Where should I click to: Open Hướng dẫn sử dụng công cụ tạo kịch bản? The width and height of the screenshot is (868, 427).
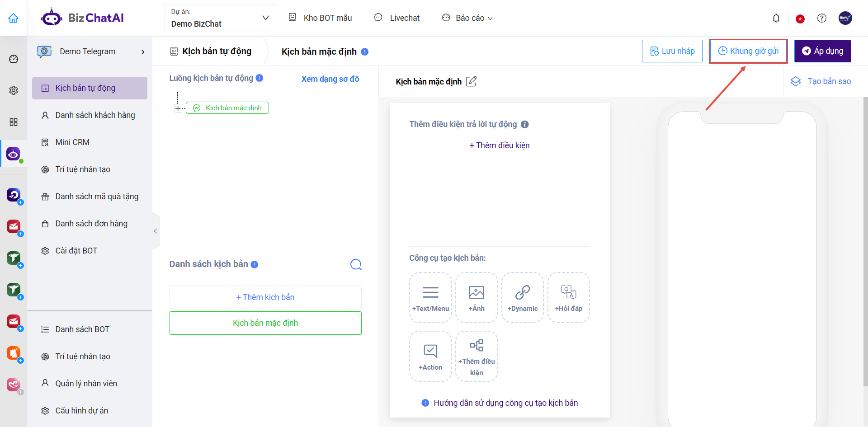(500, 403)
